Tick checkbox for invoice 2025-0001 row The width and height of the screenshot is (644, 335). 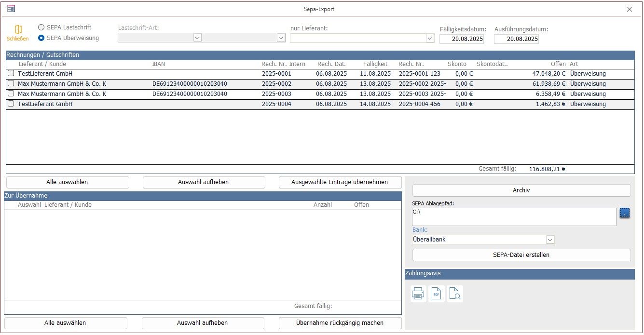11,74
